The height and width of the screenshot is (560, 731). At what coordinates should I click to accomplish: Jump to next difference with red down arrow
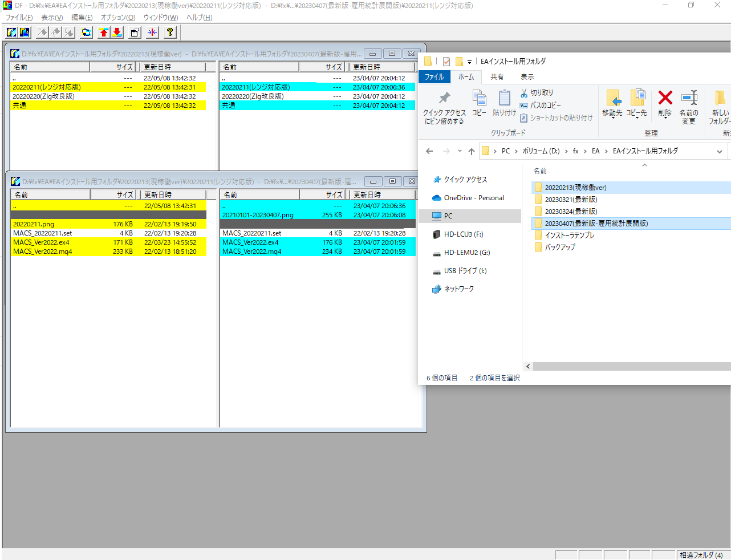click(x=117, y=33)
